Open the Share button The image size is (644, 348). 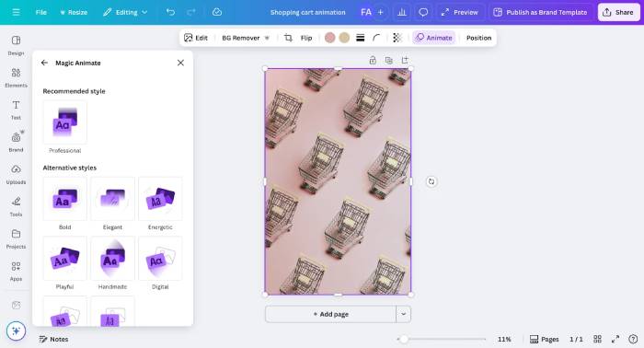[617, 12]
